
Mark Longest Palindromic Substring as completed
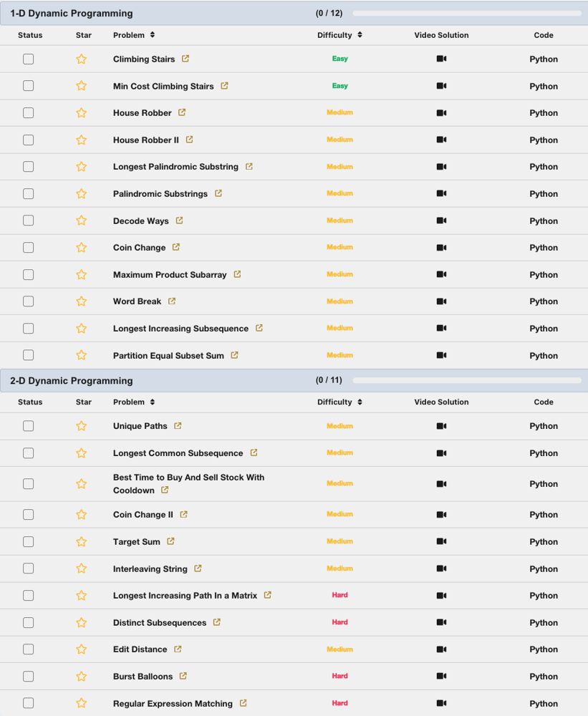[28, 167]
